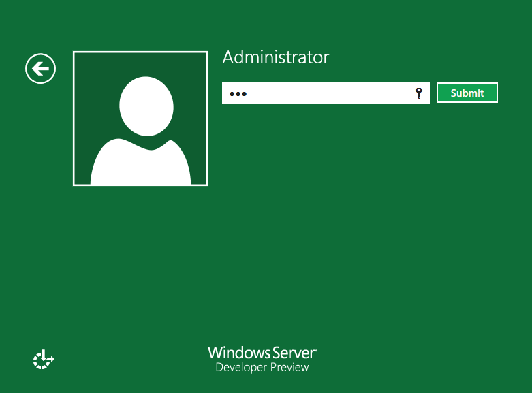Click the empty area of the password box
The width and height of the screenshot is (532, 393).
point(327,93)
